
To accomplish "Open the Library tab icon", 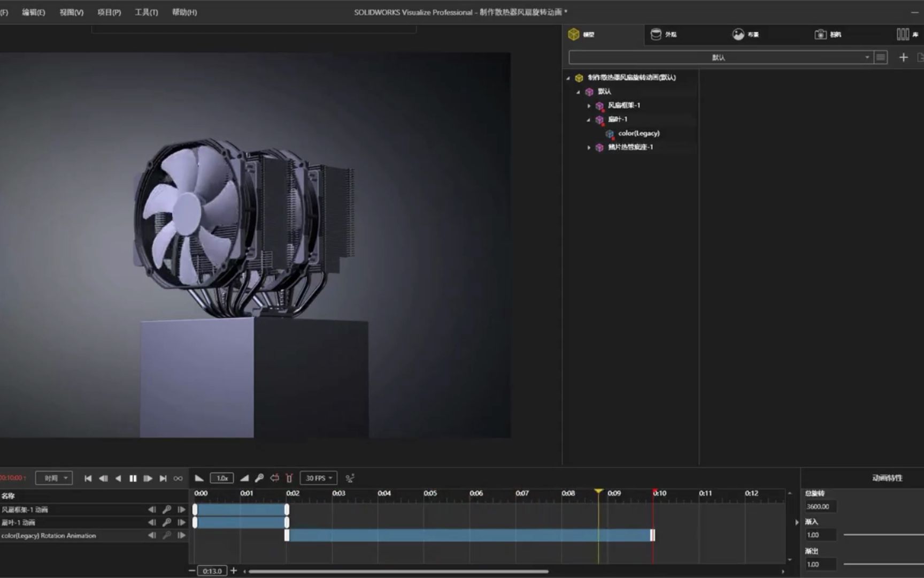I will pos(905,34).
